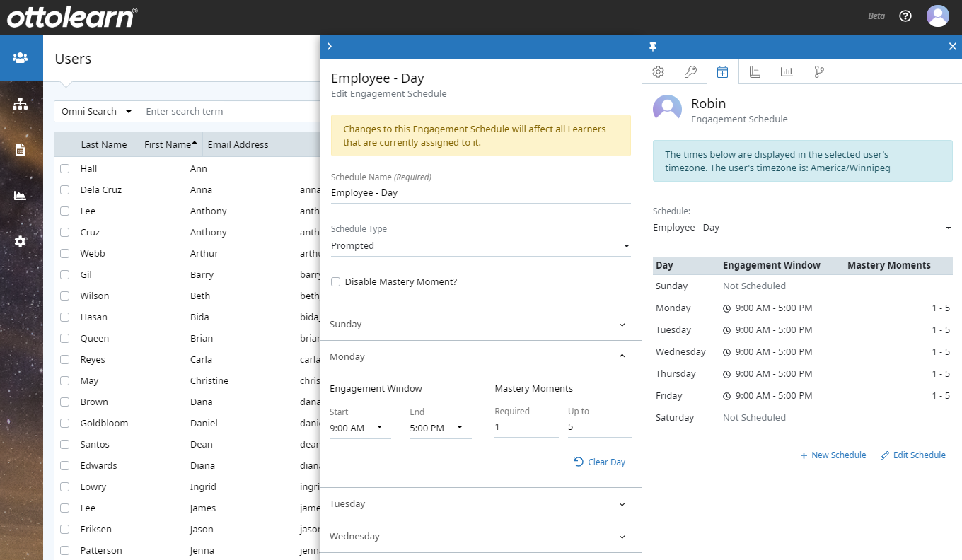Open the Schedule selector for Robin

pyautogui.click(x=803, y=228)
